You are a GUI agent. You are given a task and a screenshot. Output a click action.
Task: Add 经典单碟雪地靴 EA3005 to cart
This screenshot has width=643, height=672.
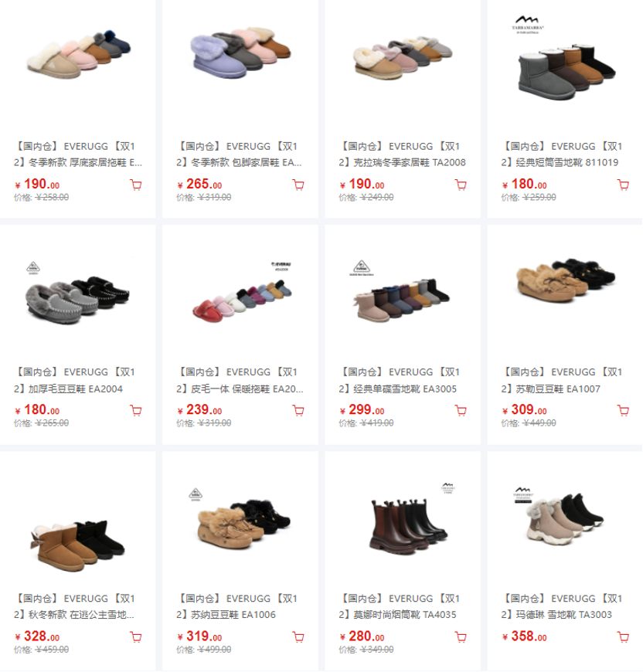(x=461, y=411)
